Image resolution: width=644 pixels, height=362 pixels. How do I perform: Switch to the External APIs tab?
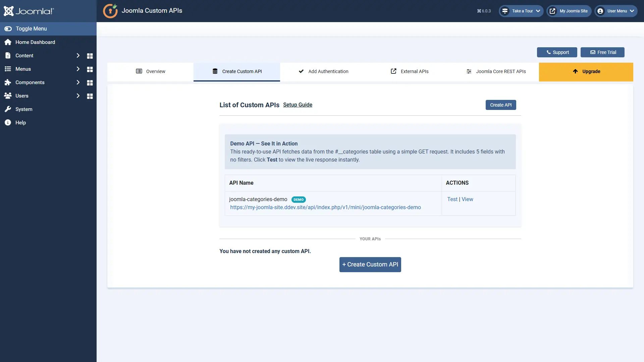pos(410,71)
